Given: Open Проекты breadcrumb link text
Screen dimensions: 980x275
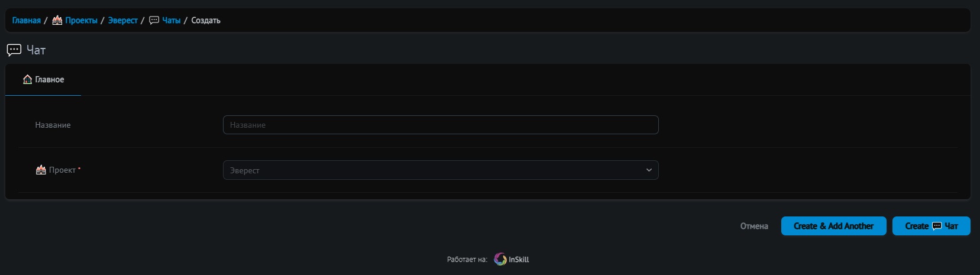Looking at the screenshot, I should 82,21.
